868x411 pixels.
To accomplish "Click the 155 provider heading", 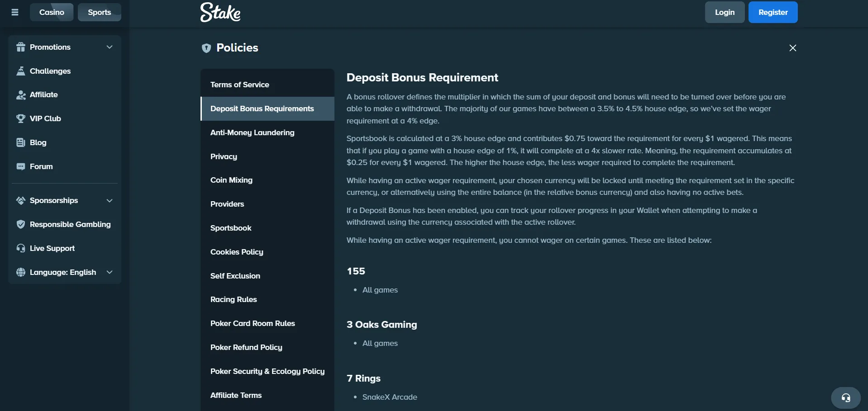I will click(x=356, y=271).
